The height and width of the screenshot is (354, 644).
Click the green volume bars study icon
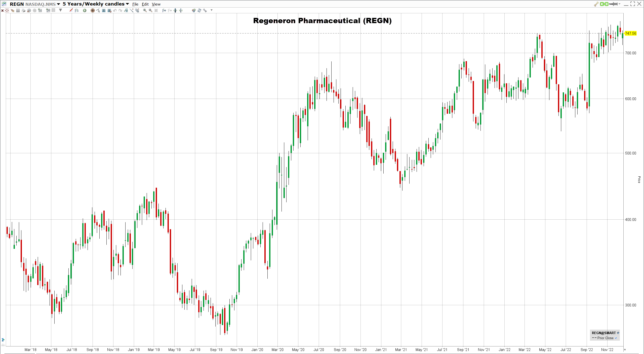(126, 10)
